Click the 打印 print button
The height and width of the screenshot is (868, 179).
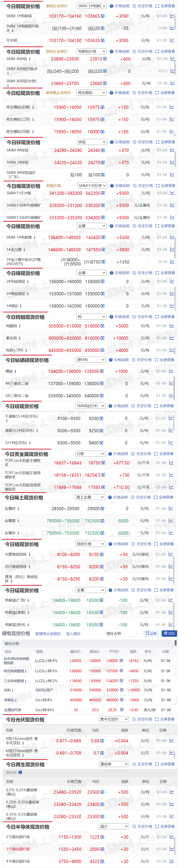[x=169, y=634]
